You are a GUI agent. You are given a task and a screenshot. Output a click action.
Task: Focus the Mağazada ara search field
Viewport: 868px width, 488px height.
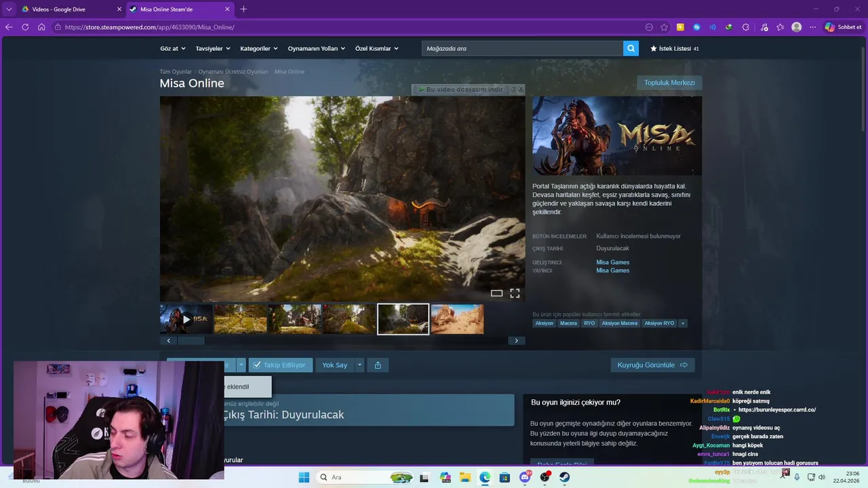(522, 48)
